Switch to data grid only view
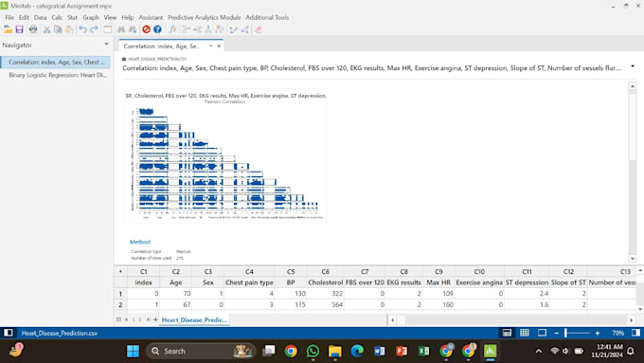The image size is (644, 363). [x=525, y=333]
